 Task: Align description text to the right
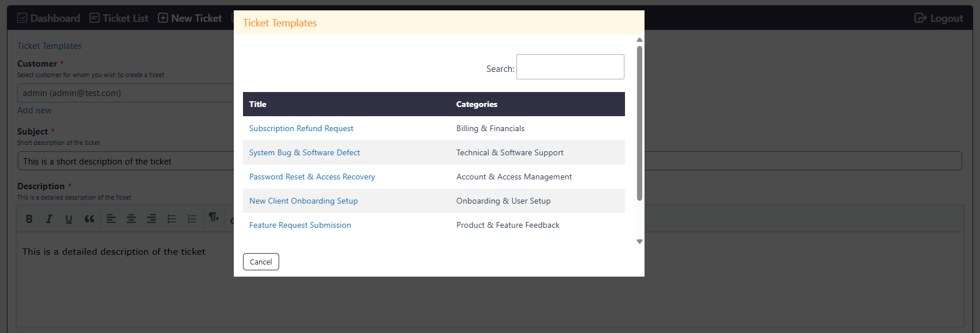click(x=151, y=219)
